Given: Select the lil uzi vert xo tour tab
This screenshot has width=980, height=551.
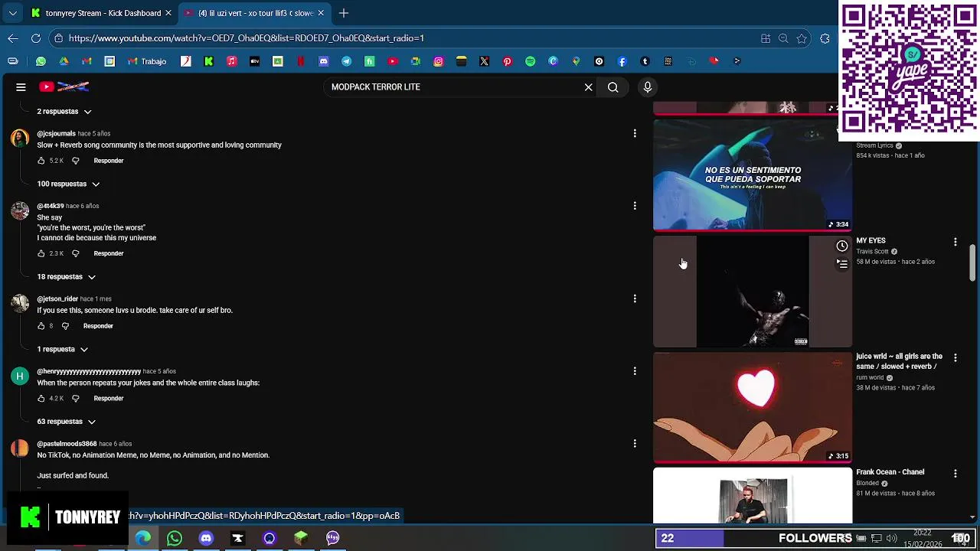Looking at the screenshot, I should 255,13.
